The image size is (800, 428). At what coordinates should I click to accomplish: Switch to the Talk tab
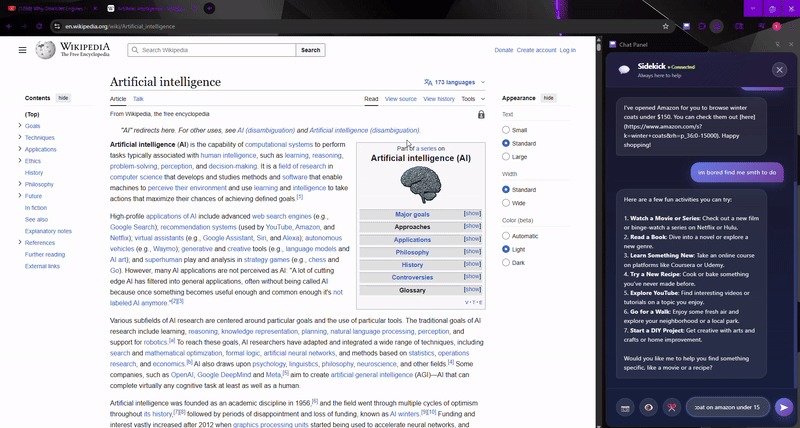tap(138, 99)
